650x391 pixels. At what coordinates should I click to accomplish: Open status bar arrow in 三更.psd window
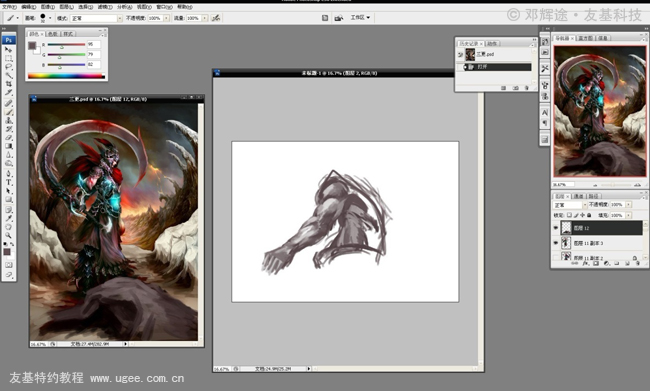(x=126, y=344)
